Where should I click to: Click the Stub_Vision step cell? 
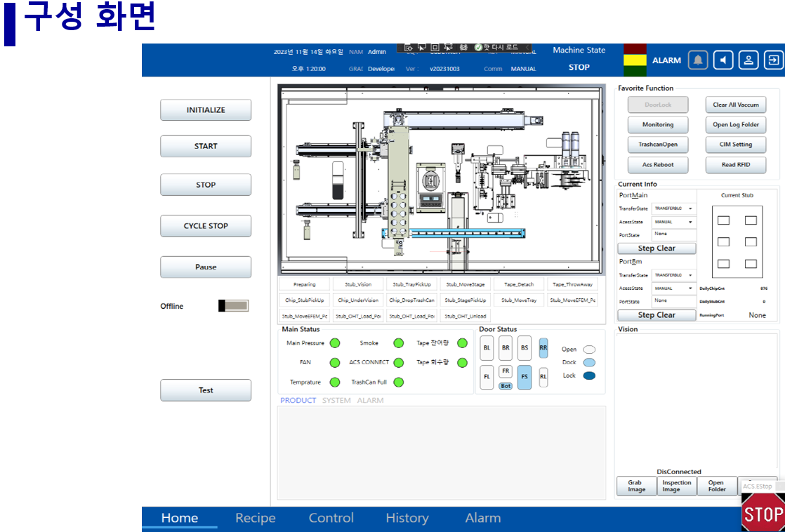pyautogui.click(x=358, y=284)
